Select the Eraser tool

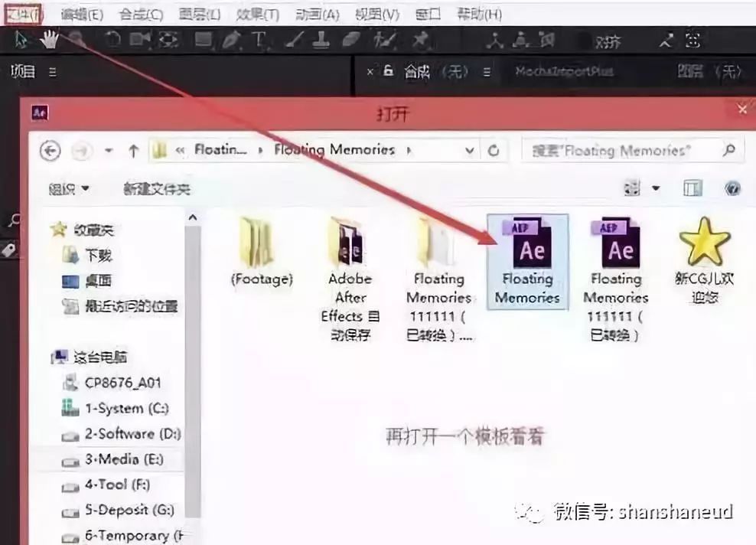(x=352, y=40)
